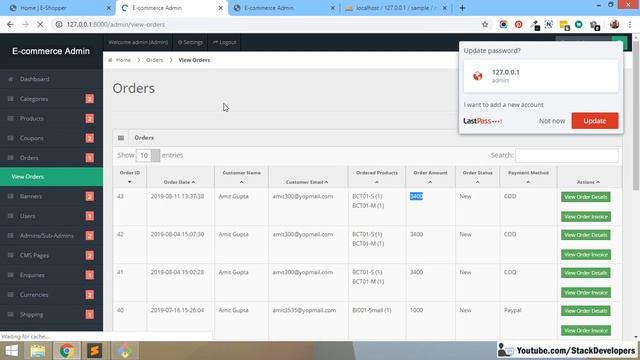Click Logout in the top bar
Image resolution: width=640 pixels, height=360 pixels.
coord(224,42)
